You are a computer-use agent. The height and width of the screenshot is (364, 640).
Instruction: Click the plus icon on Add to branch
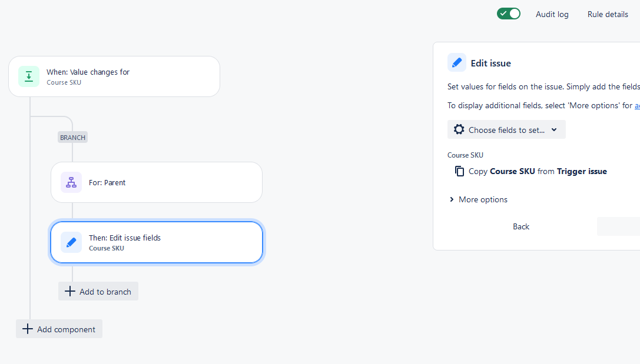70,292
